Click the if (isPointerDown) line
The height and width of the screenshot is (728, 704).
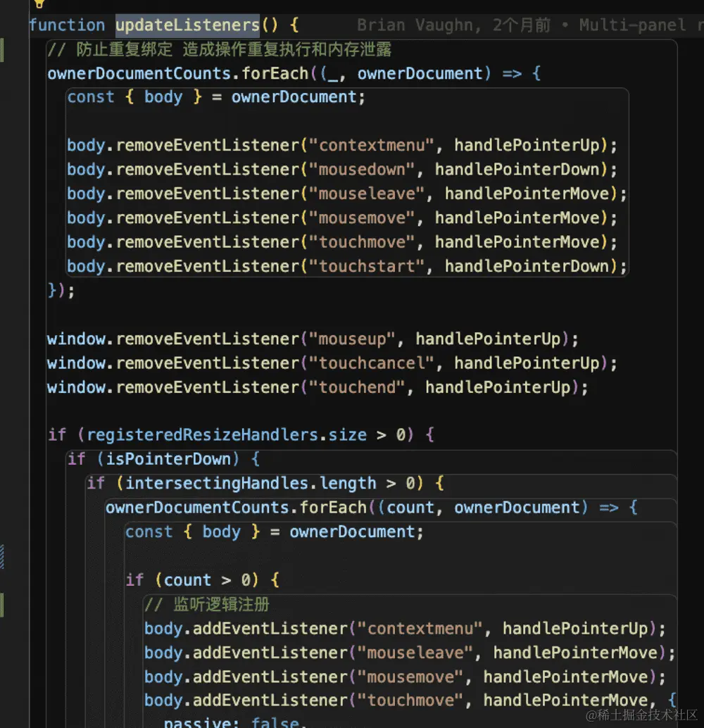pyautogui.click(x=163, y=459)
